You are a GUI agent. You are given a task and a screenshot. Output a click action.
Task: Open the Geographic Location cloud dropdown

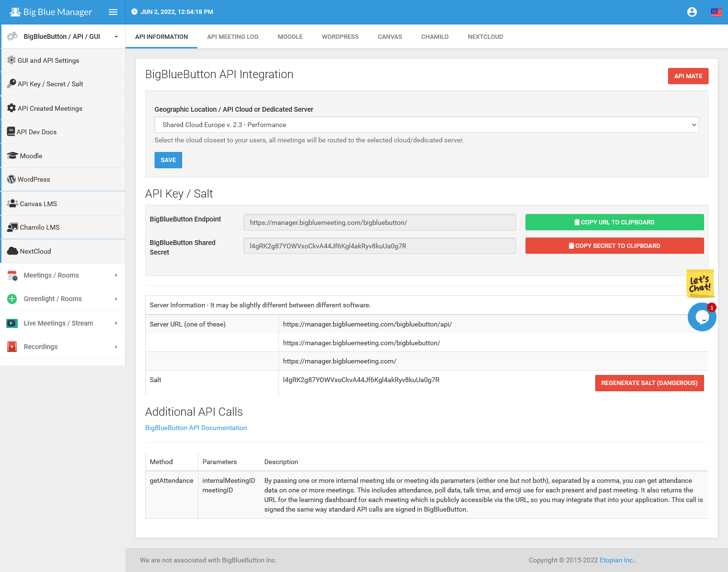point(427,125)
